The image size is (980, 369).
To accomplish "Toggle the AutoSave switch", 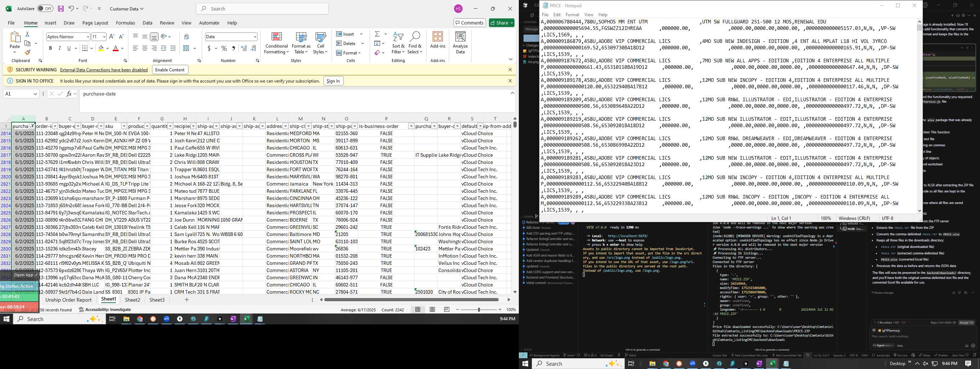I will pyautogui.click(x=45, y=8).
